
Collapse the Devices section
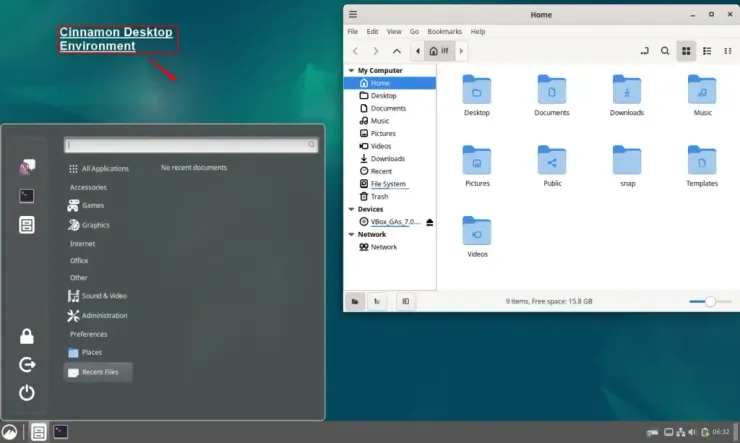pos(351,209)
